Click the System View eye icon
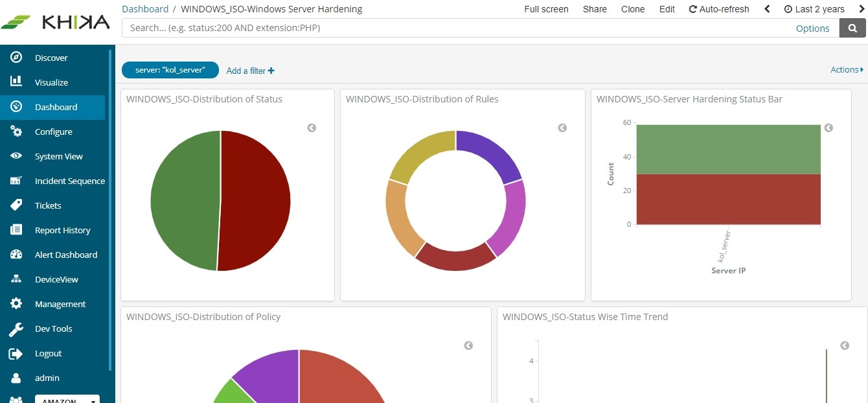Screen dimensions: 868x403 [x=16, y=156]
